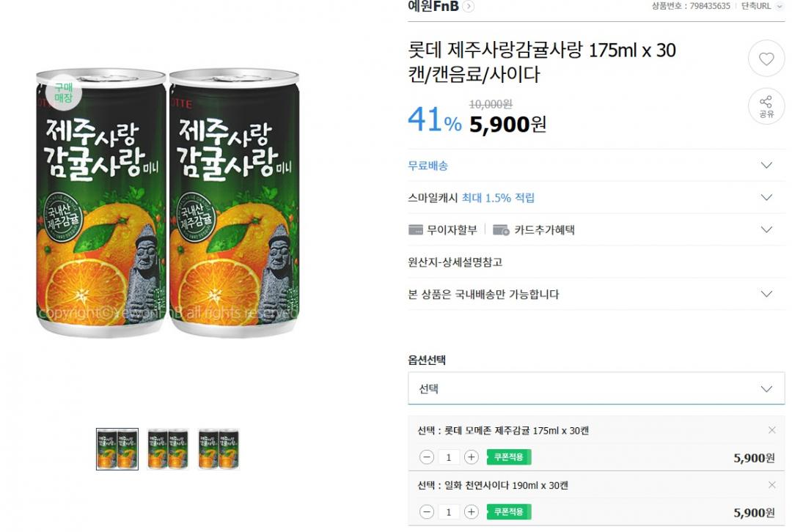792x532 pixels.
Task: Open the 옵션선택 dropdown
Action: [x=595, y=389]
